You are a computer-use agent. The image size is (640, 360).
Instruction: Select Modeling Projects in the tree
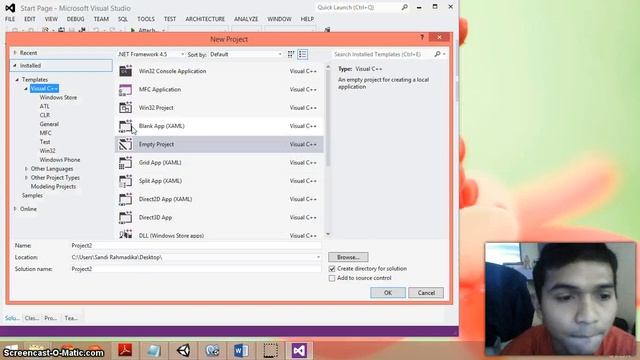(x=53, y=187)
